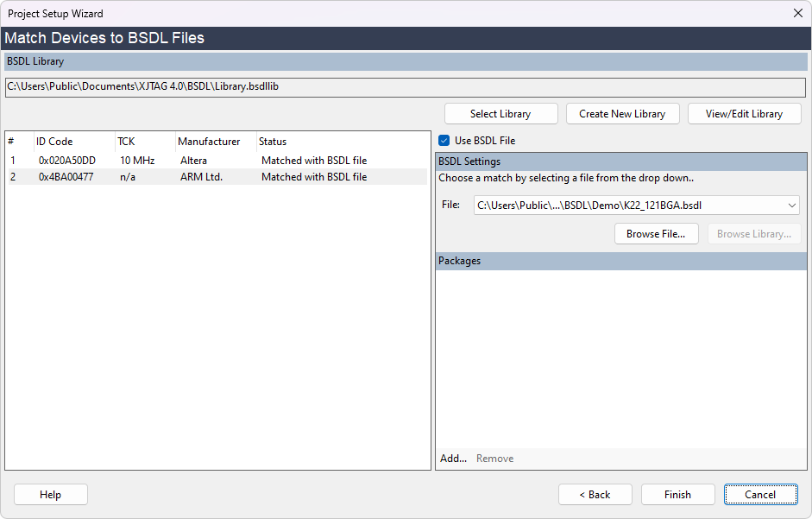Uncheck the Use BSDL File checkbox
The height and width of the screenshot is (519, 812).
tap(444, 141)
